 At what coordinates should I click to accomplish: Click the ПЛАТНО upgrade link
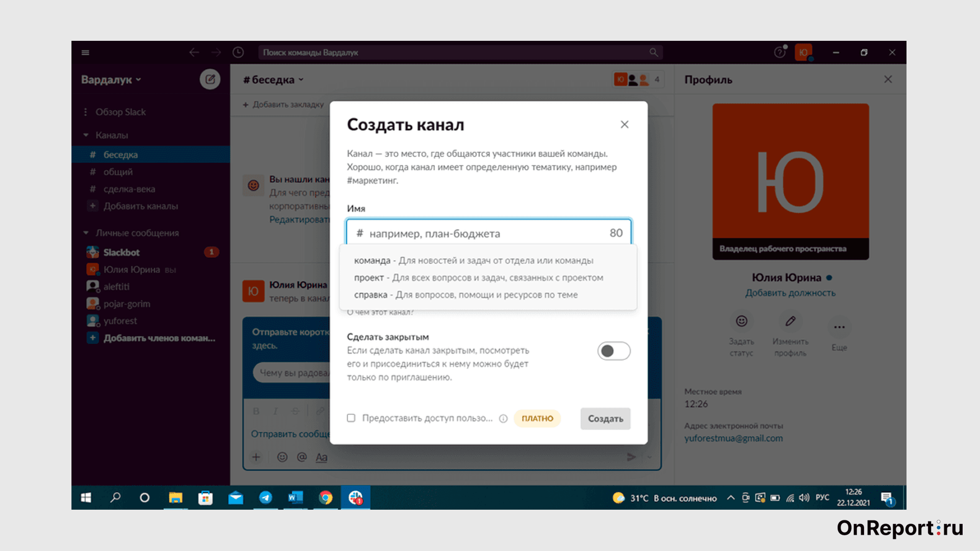(x=537, y=418)
